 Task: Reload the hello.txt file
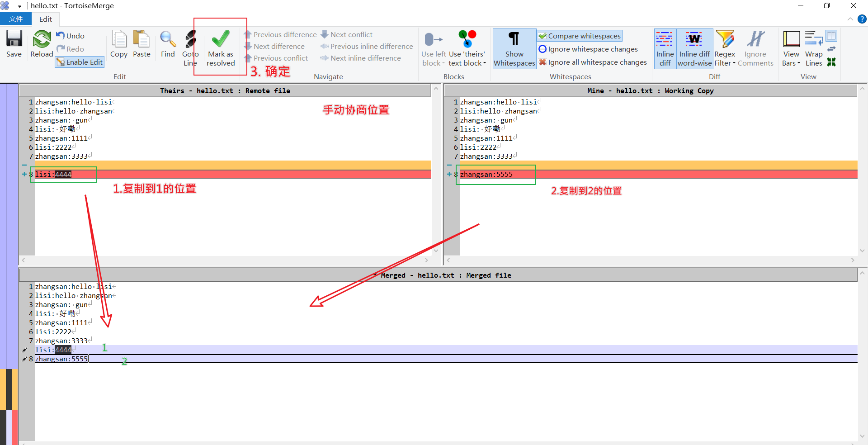pyautogui.click(x=41, y=45)
